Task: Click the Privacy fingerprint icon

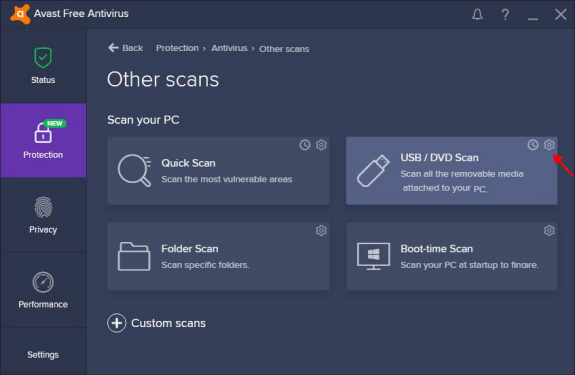Action: tap(43, 207)
